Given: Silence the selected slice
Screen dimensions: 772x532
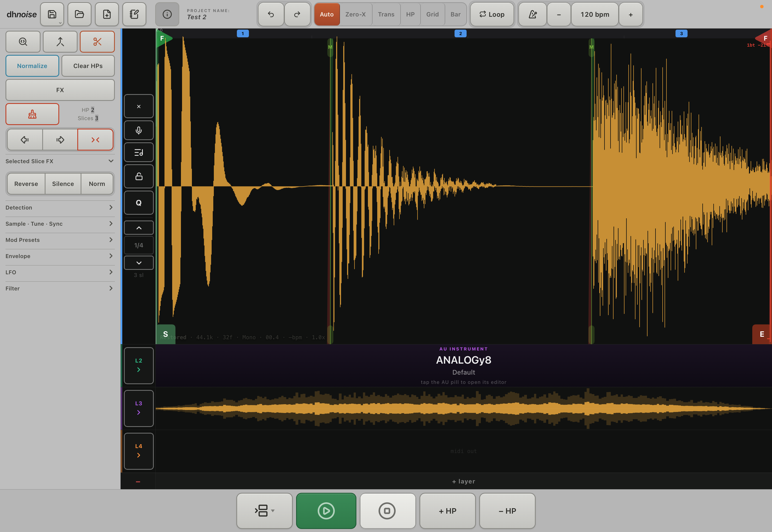Looking at the screenshot, I should coord(63,184).
